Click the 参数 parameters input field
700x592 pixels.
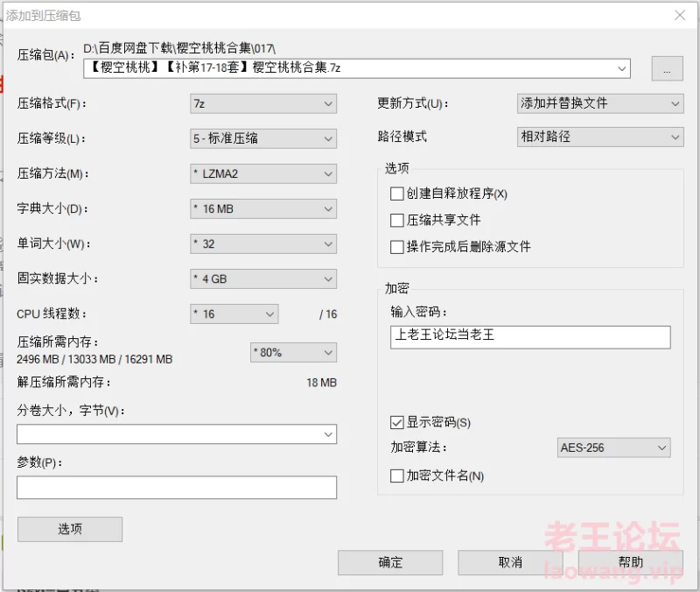(x=177, y=488)
